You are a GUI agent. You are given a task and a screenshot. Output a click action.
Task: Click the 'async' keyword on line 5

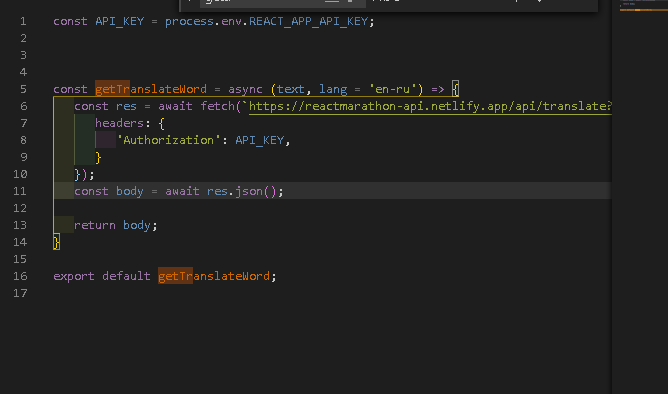tap(245, 89)
